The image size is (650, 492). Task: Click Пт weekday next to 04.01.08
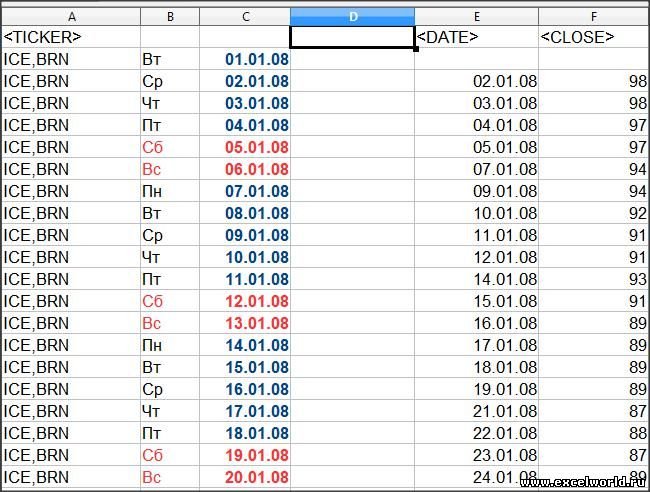click(x=170, y=125)
